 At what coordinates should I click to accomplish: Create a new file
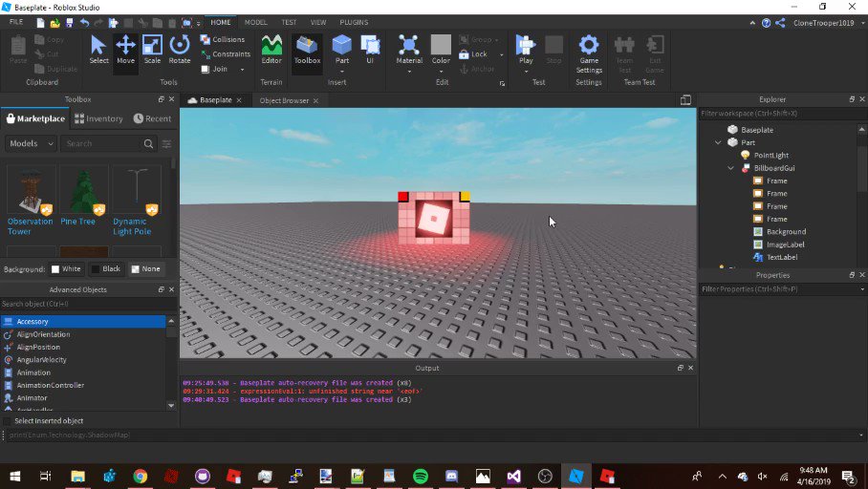(40, 23)
